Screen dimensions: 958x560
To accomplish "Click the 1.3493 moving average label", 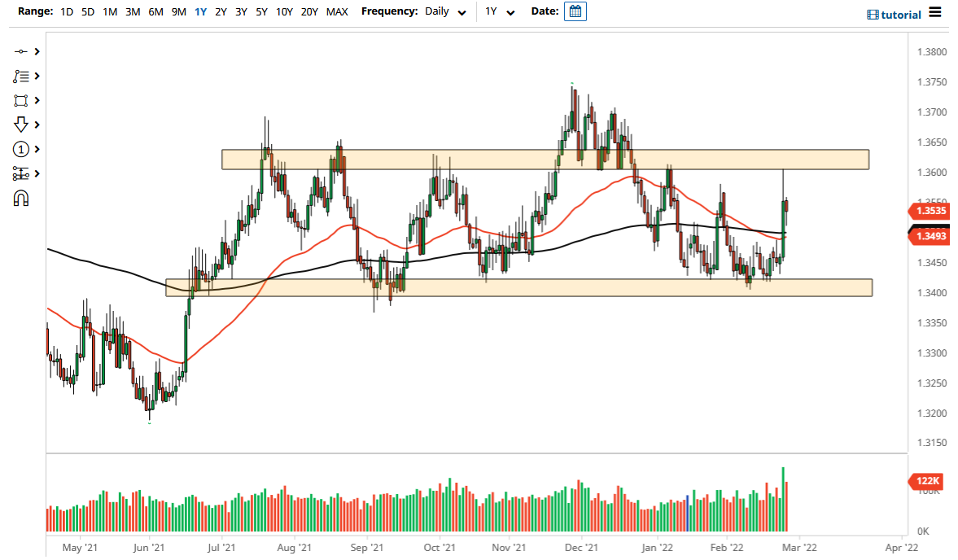I will click(930, 236).
